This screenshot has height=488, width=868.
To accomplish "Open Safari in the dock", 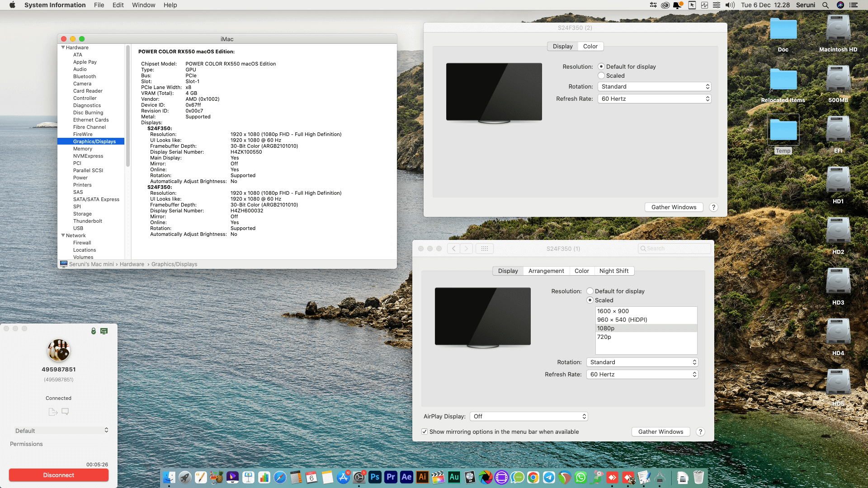I will point(280,477).
